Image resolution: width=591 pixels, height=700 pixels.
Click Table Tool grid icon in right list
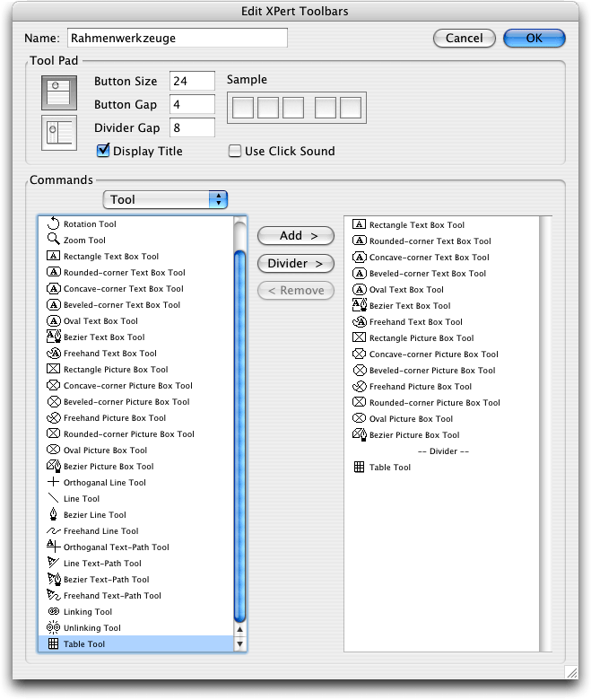(x=359, y=467)
